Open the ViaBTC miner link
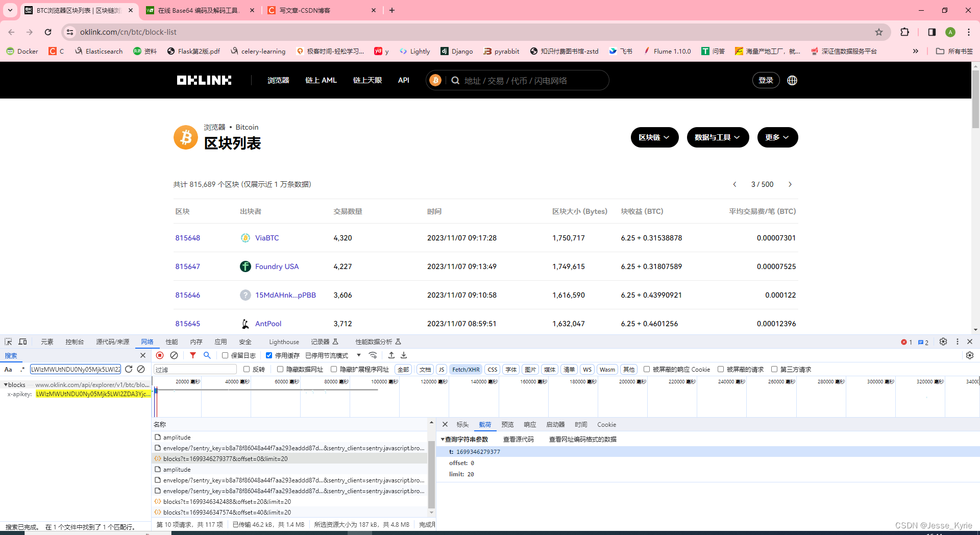The image size is (980, 535). (267, 238)
